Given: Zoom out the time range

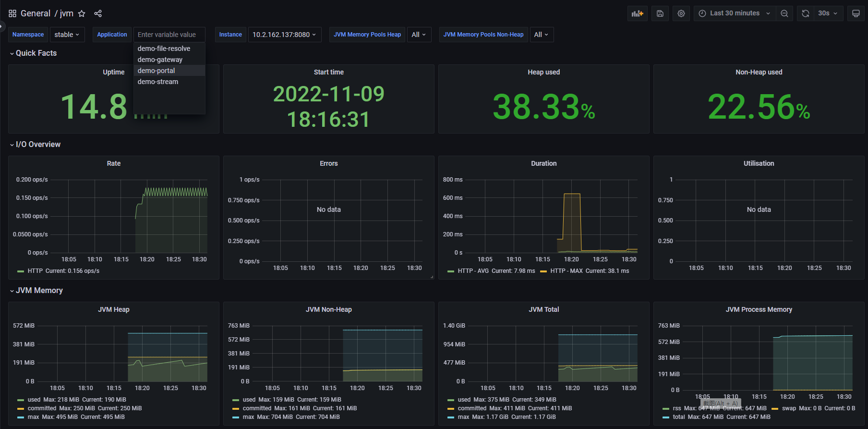Looking at the screenshot, I should 784,13.
